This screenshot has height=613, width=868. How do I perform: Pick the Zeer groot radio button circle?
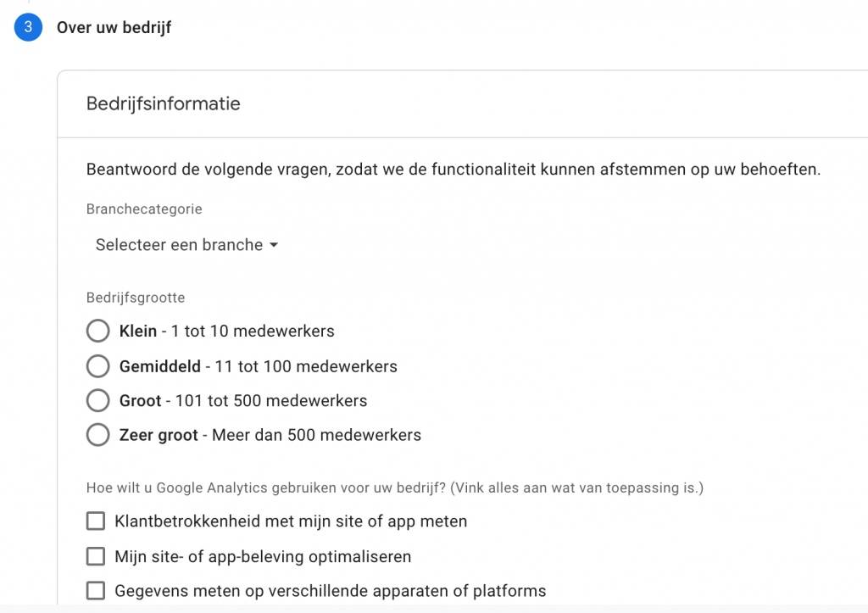click(98, 435)
